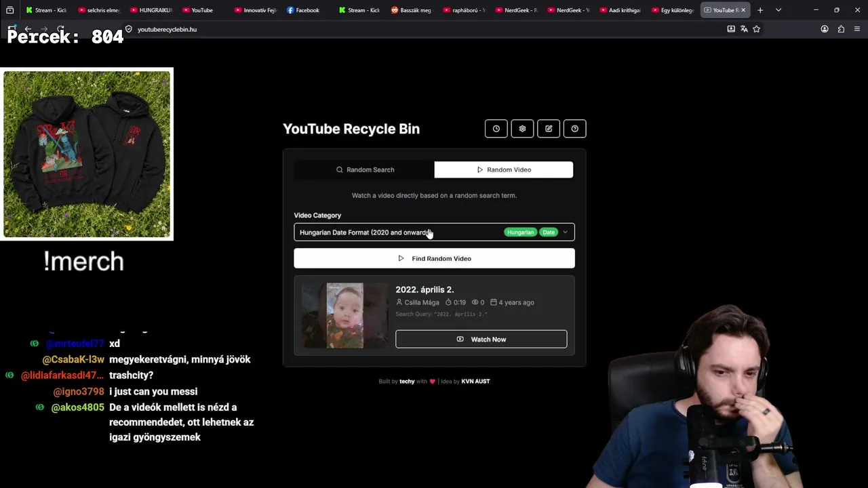Open the NerdGeek tab beside Aadi krithigai
Screen dimensions: 868x488
tap(568, 10)
